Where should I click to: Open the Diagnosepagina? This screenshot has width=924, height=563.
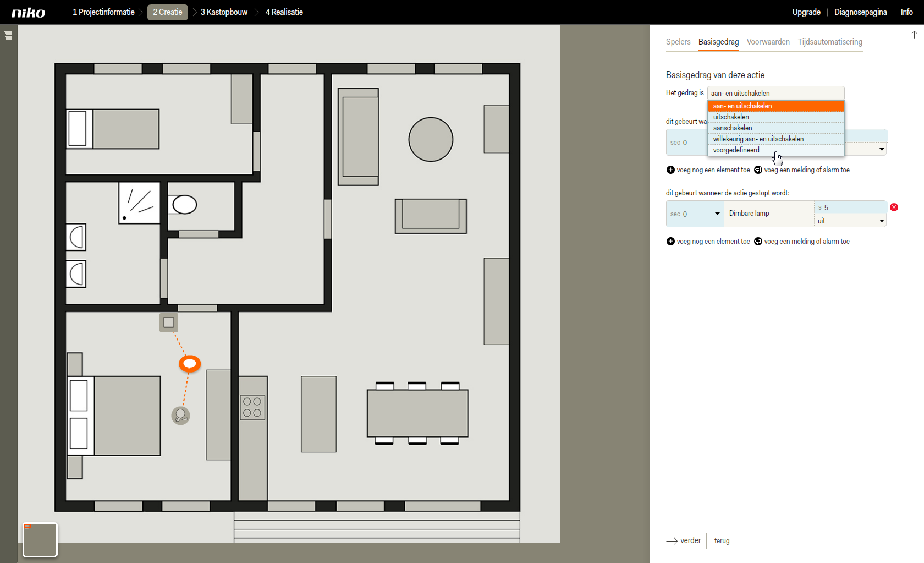tap(860, 12)
